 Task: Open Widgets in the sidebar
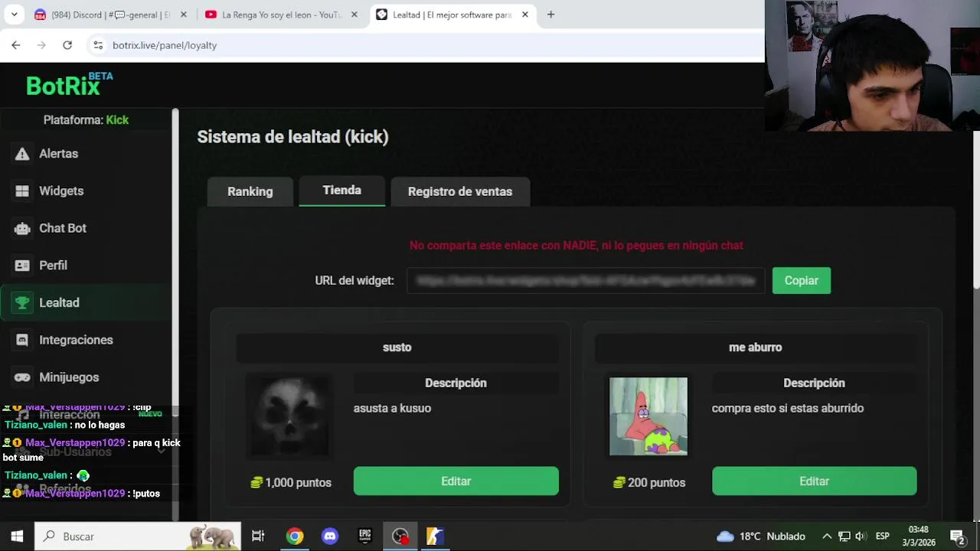61,191
